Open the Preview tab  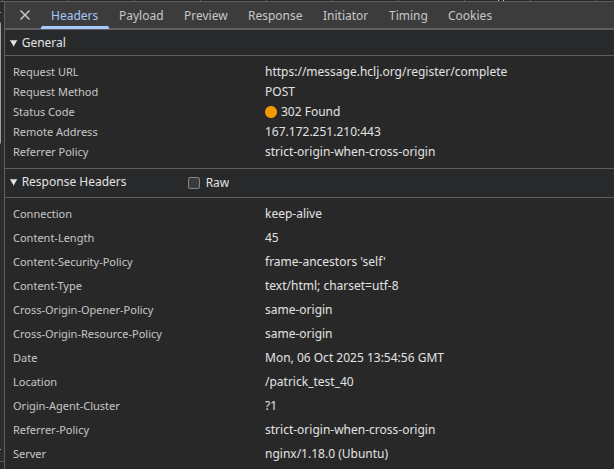[x=206, y=16]
